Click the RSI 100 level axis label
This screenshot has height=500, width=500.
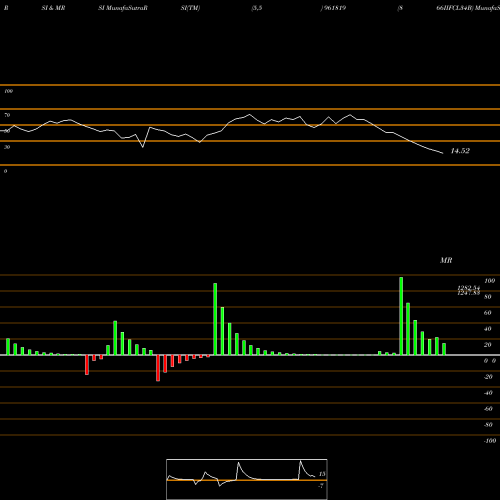point(9,91)
